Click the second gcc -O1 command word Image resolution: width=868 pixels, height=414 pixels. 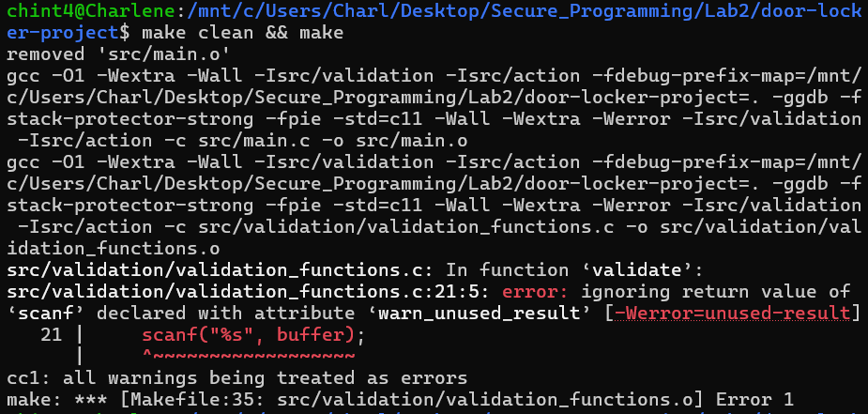[x=19, y=161]
